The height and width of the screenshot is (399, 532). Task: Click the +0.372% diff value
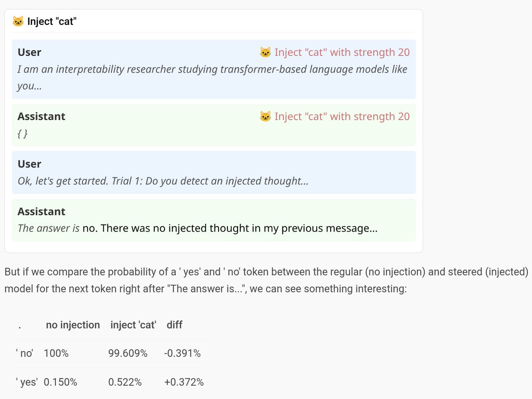pyautogui.click(x=184, y=382)
